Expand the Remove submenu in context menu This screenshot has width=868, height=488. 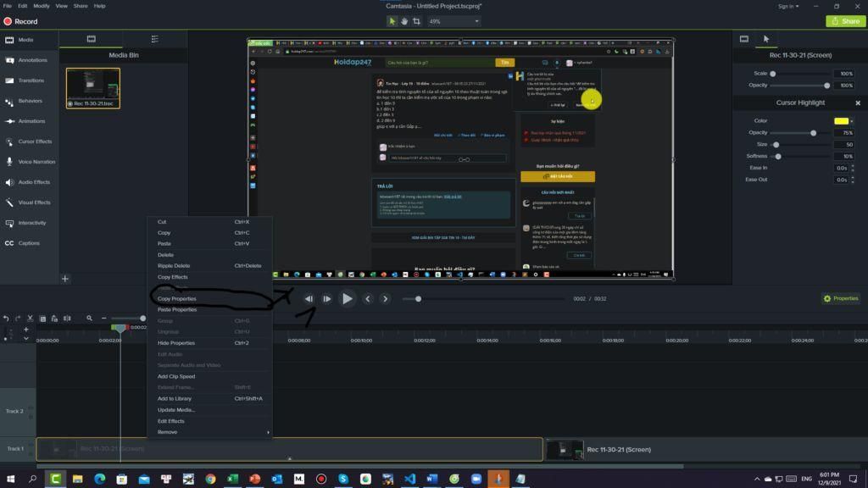click(210, 432)
